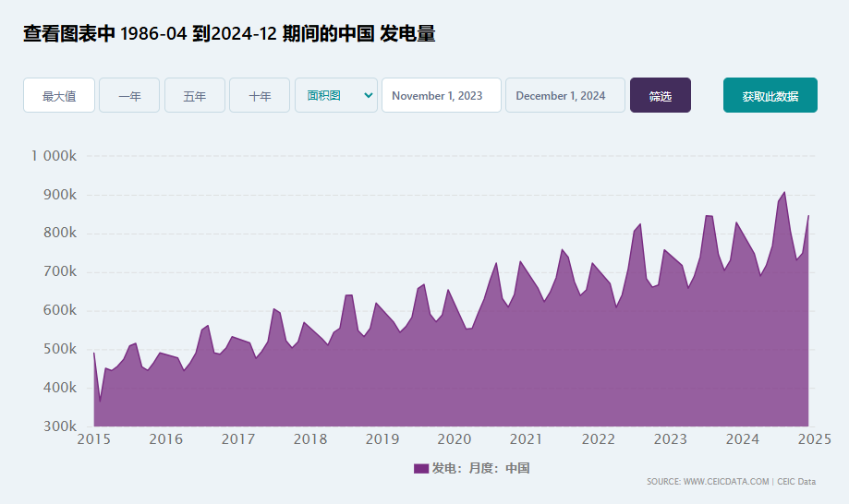Toggle the purple legend swatch for 发电
The width and height of the screenshot is (849, 504).
click(421, 468)
